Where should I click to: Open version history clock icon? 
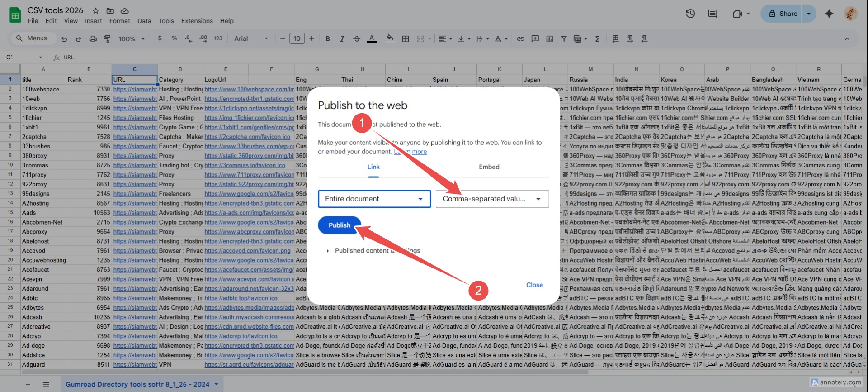pyautogui.click(x=690, y=14)
